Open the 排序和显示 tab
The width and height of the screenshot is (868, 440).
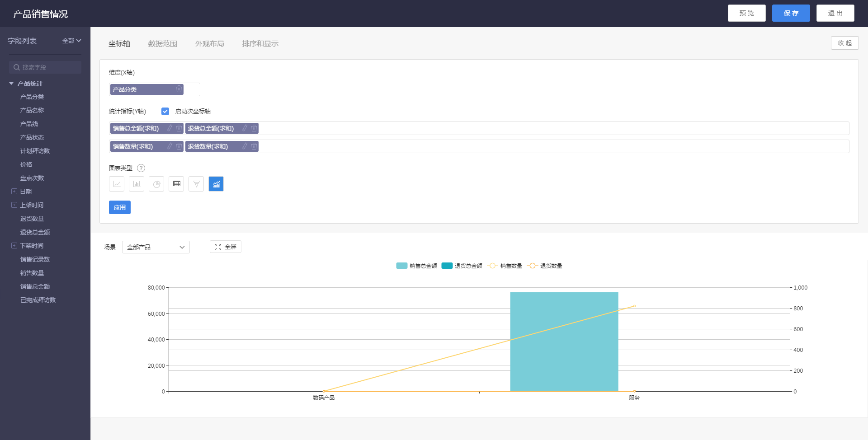(x=260, y=43)
